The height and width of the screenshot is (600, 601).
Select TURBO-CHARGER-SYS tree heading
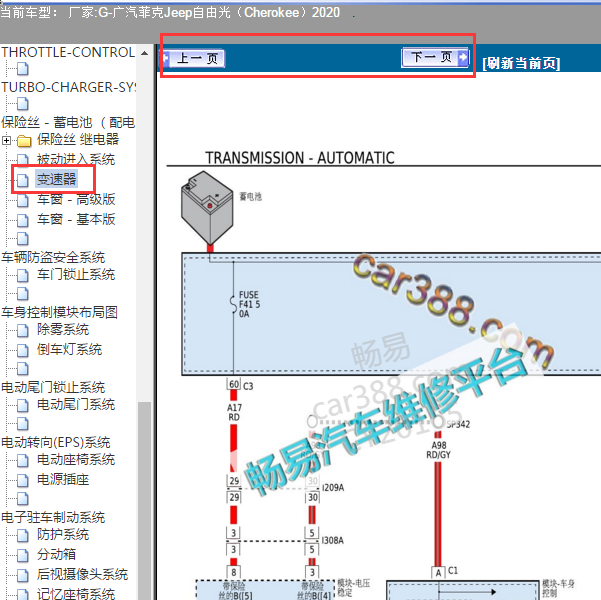pyautogui.click(x=68, y=87)
